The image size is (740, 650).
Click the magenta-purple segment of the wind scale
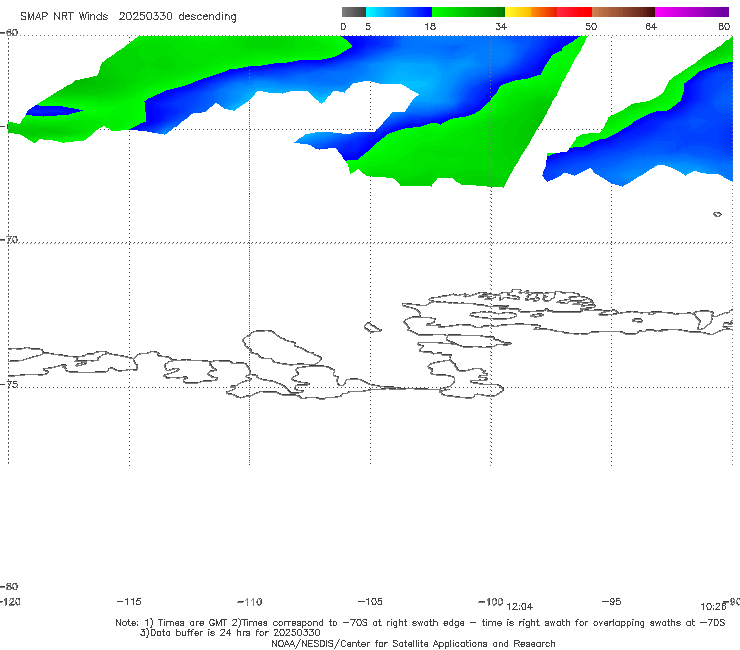pyautogui.click(x=692, y=12)
